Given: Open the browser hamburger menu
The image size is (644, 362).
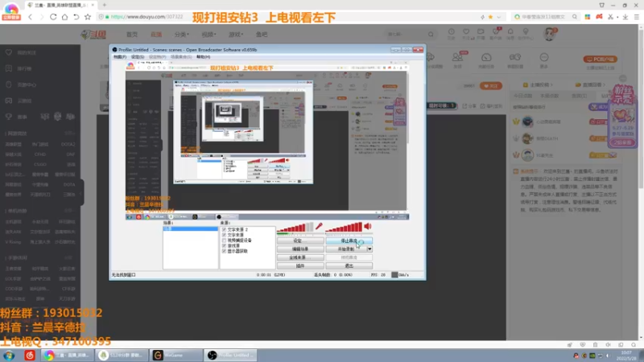Looking at the screenshot, I should (x=637, y=17).
